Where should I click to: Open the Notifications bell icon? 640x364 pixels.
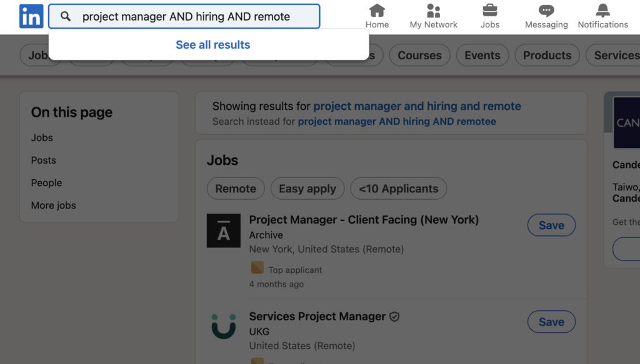602,11
